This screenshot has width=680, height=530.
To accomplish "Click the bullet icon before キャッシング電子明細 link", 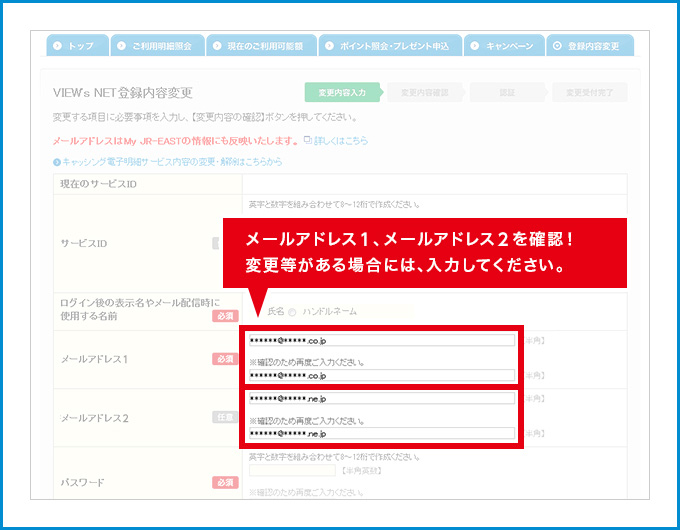I will pyautogui.click(x=57, y=161).
